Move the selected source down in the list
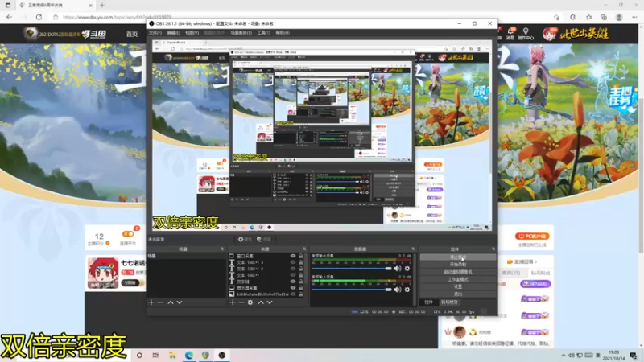Image resolution: width=644 pixels, height=362 pixels. [x=270, y=302]
